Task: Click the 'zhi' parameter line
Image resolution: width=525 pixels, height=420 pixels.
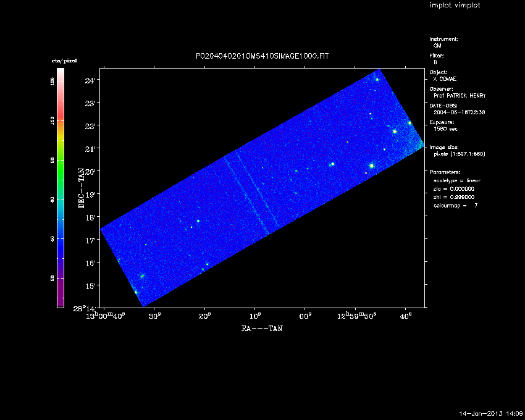Action: [454, 197]
